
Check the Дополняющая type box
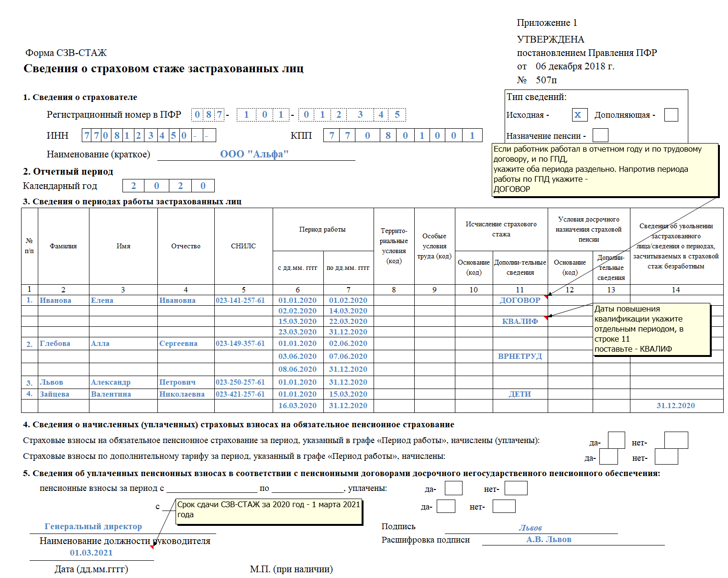671,115
